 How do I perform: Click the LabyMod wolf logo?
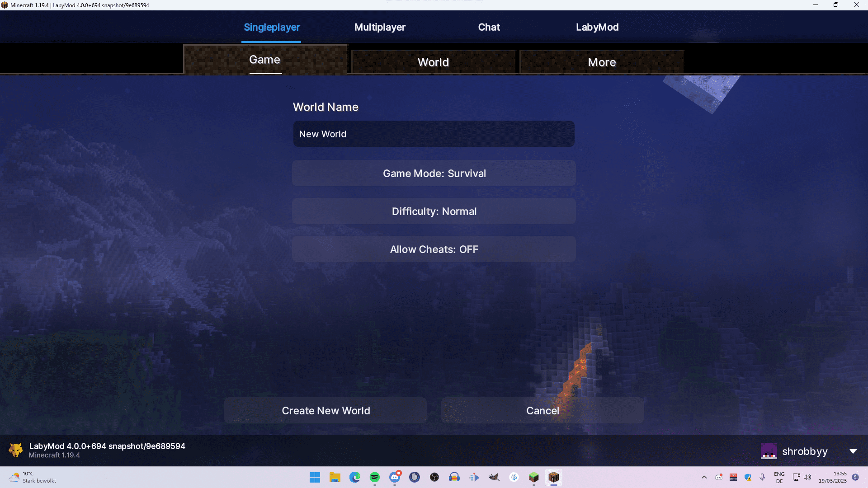[16, 450]
